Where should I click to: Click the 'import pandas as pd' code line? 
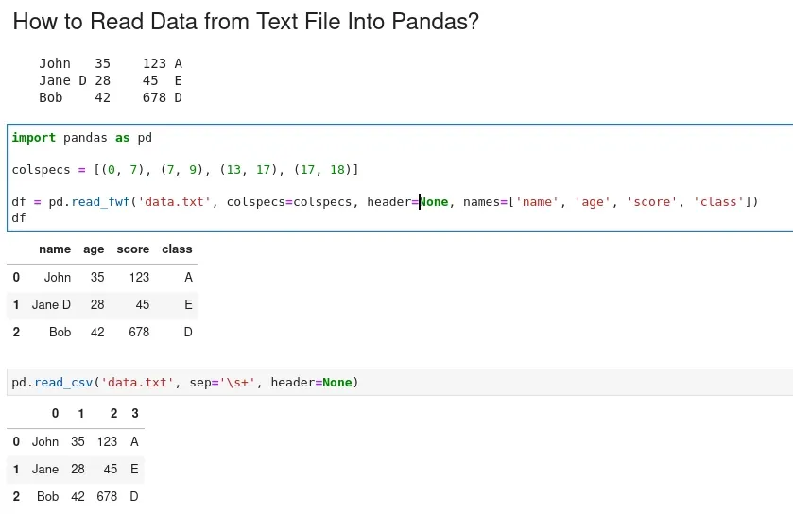[82, 138]
